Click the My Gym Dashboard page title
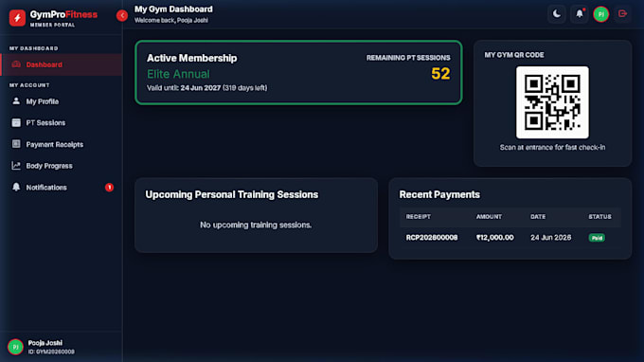The height and width of the screenshot is (362, 644). point(173,9)
